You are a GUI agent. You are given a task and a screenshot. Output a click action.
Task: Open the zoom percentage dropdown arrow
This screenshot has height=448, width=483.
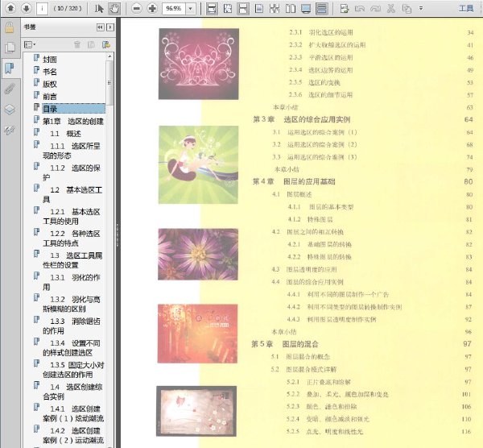(191, 8)
